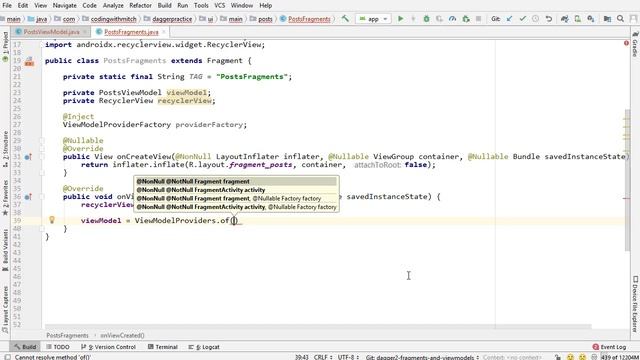
Task: Click the Git update project arrow
Action: pos(509,19)
